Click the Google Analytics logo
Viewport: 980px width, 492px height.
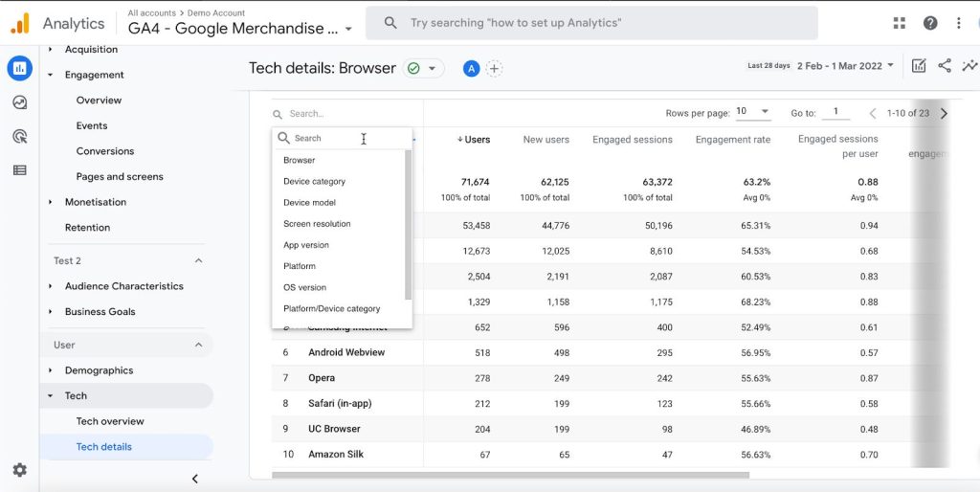click(x=20, y=24)
